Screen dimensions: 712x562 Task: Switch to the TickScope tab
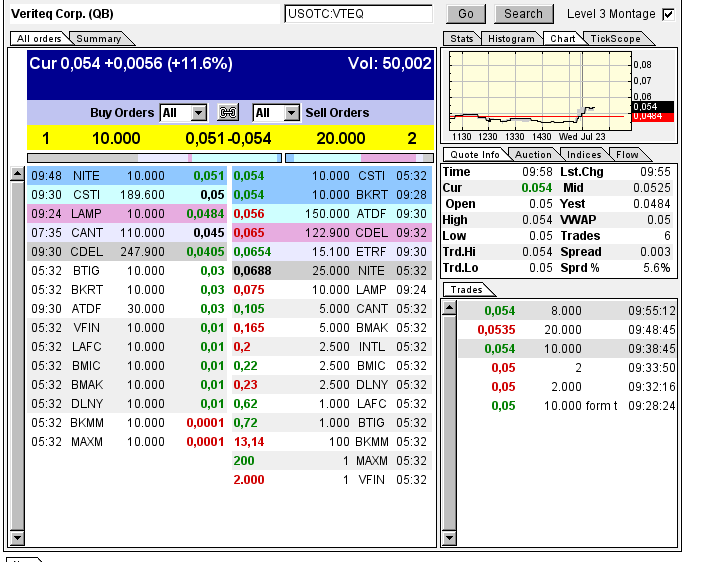pos(614,39)
